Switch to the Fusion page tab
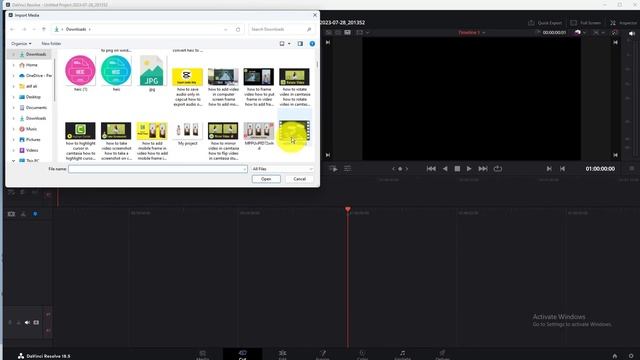 tap(322, 355)
